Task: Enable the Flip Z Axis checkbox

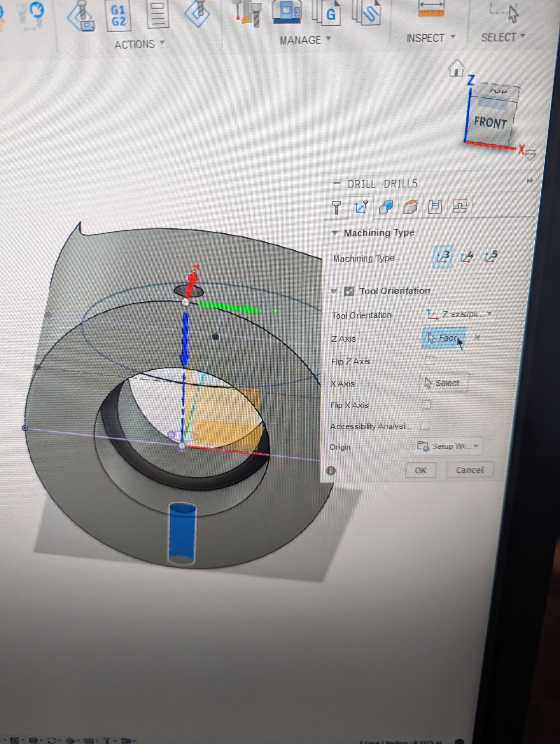Action: [429, 361]
